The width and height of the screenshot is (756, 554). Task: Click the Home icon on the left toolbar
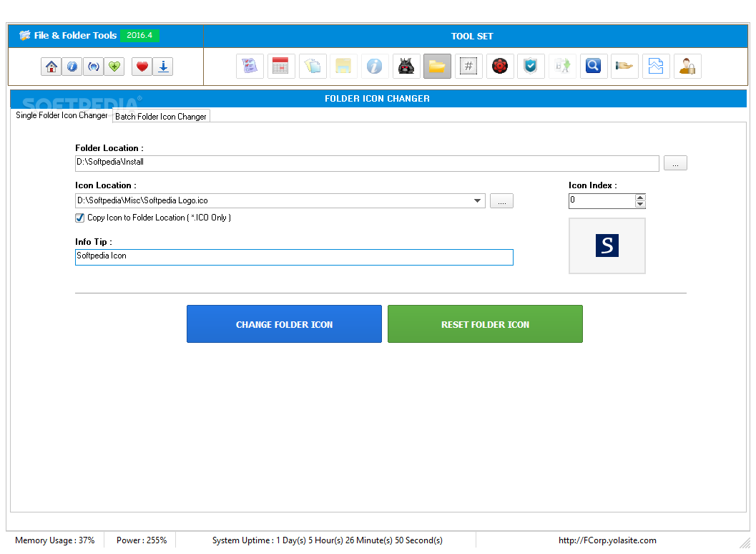pyautogui.click(x=51, y=66)
